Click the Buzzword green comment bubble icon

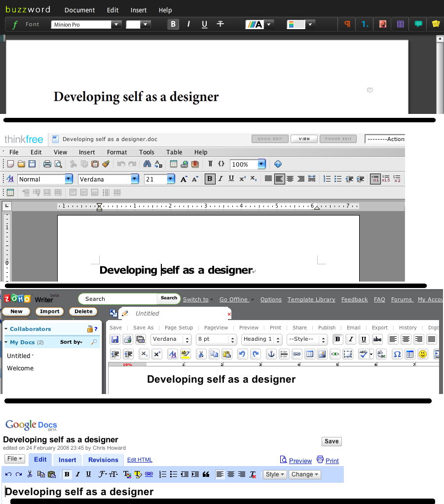pyautogui.click(x=418, y=24)
